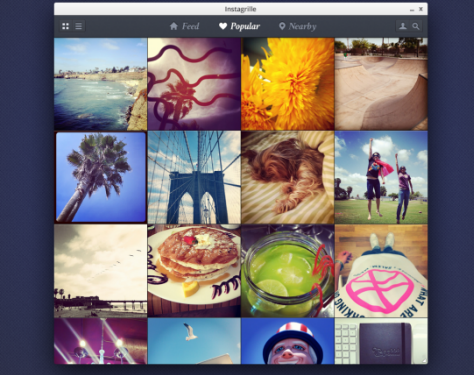Open the yellow flower photo

[288, 84]
